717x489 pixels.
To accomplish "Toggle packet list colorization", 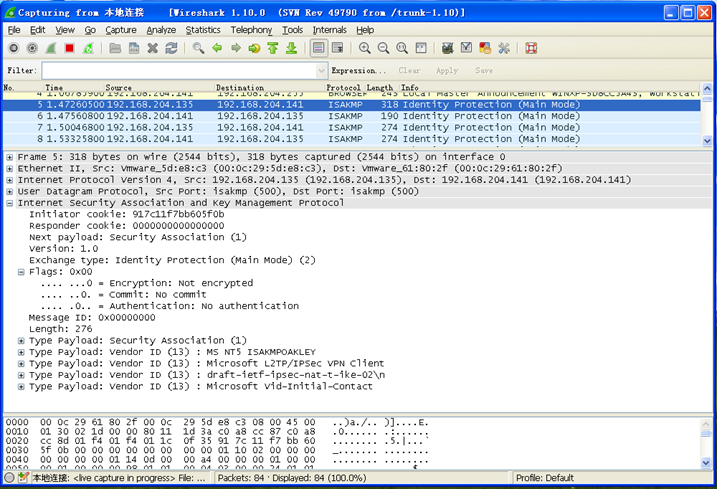I will coord(319,48).
